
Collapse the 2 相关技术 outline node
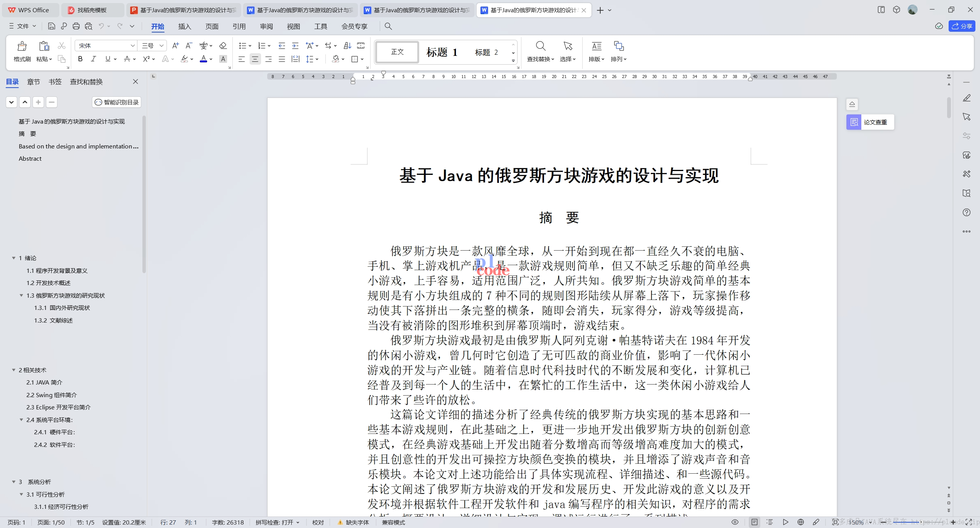(14, 370)
